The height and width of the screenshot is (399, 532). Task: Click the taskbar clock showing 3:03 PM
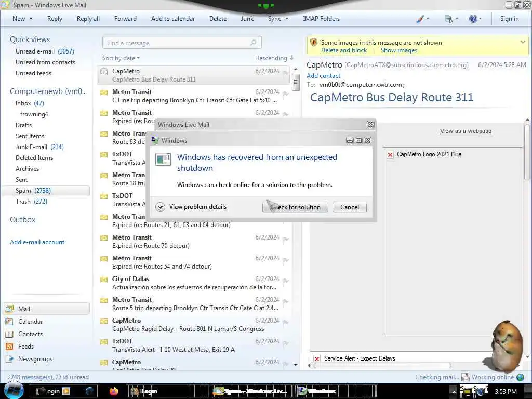click(506, 392)
